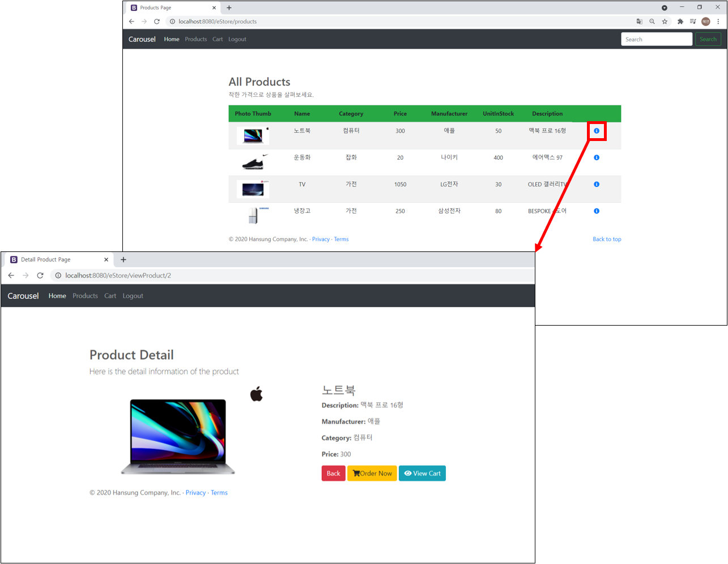This screenshot has height=564, width=728.
Task: Open the Google Translate icon in the address bar
Action: (640, 22)
